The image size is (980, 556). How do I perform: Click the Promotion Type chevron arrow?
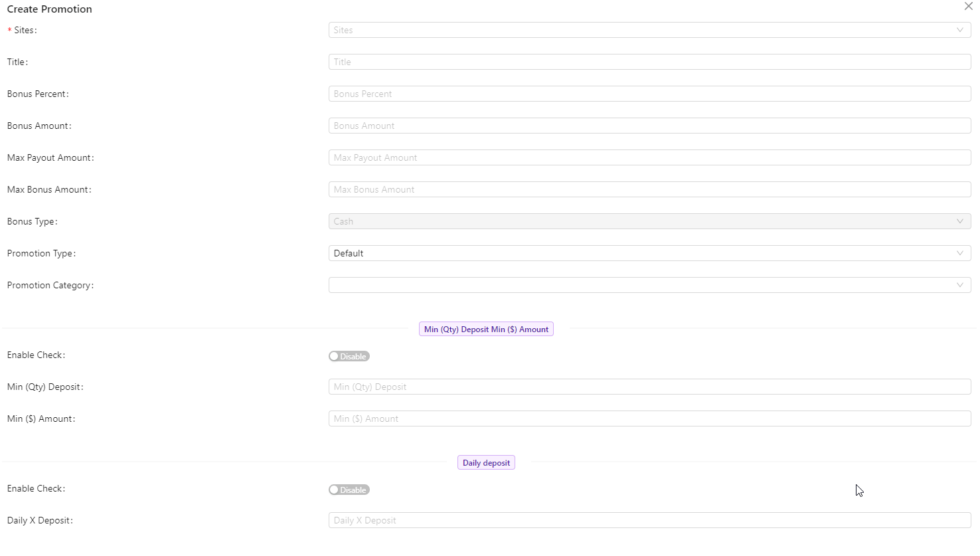[x=959, y=253]
